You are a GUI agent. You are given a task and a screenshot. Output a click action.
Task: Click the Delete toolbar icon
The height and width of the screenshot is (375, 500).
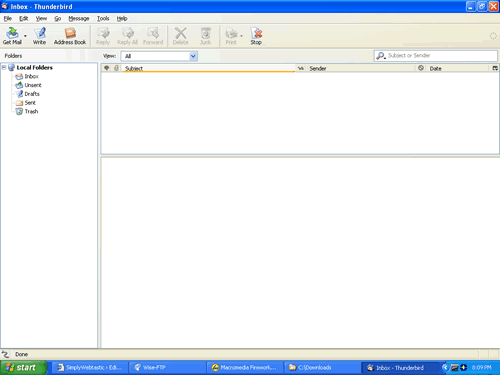[x=180, y=36]
